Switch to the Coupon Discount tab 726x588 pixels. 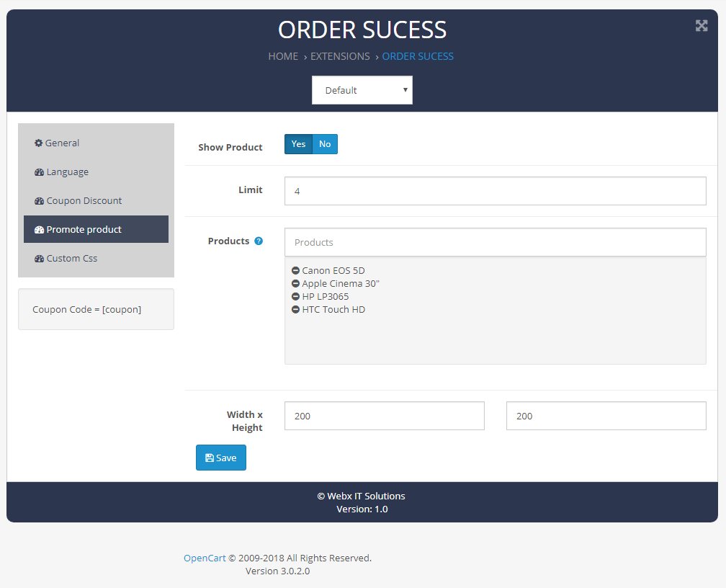click(x=84, y=201)
